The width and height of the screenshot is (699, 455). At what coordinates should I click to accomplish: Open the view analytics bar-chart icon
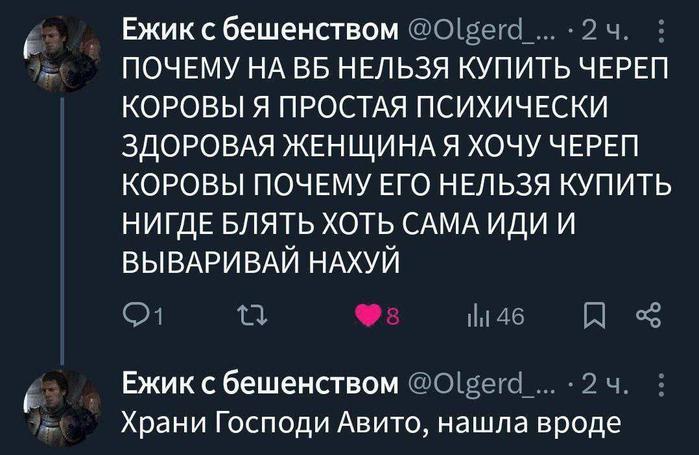coord(473,320)
